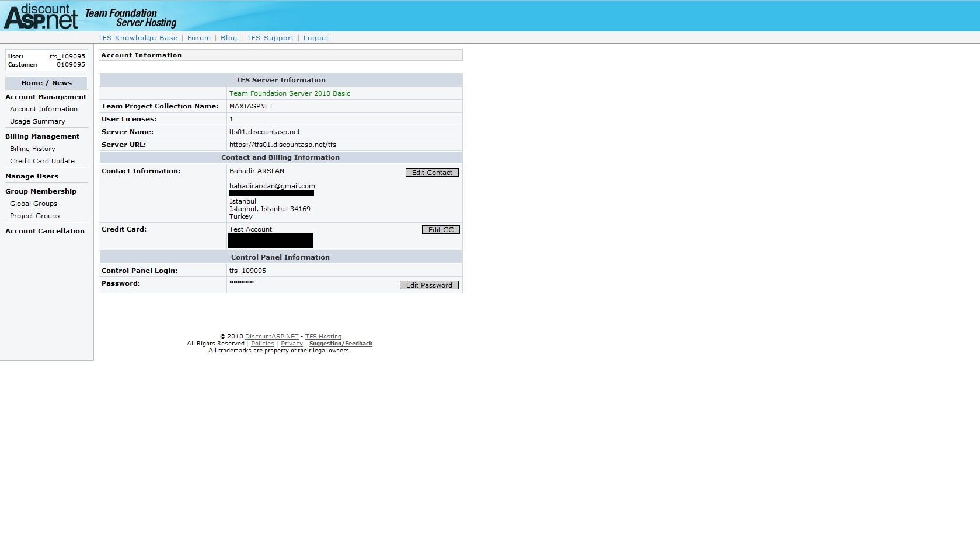Click the DiscountASP.NET logo

(x=41, y=16)
